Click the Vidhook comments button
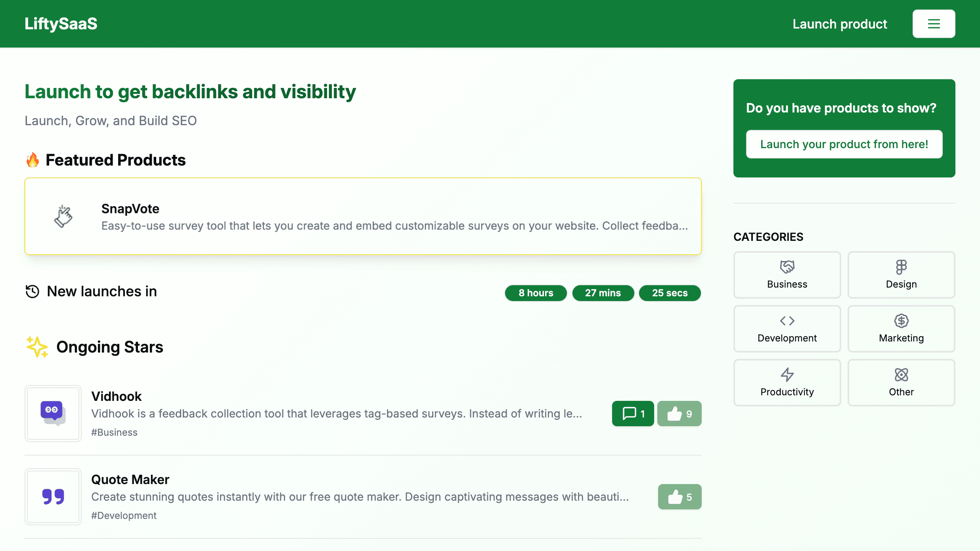 point(633,414)
